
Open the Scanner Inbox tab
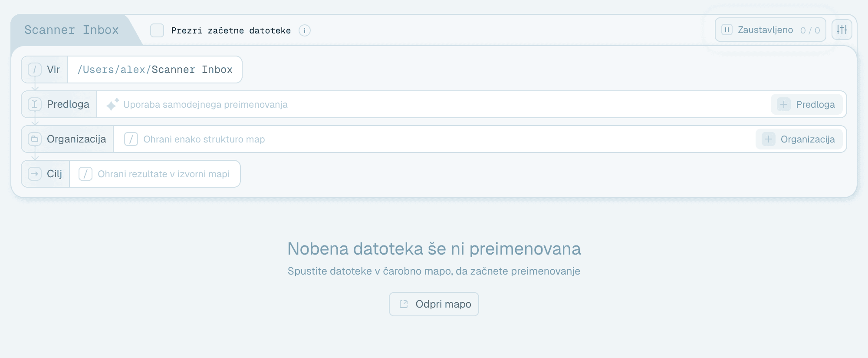coord(72,30)
